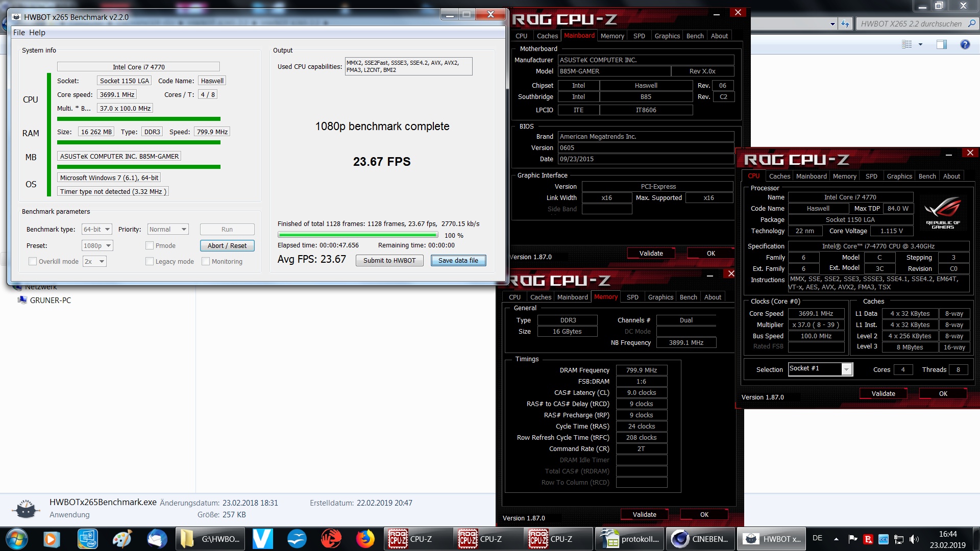Viewport: 980px width, 551px height.
Task: Open the red hand application taskbar icon
Action: pos(331,539)
